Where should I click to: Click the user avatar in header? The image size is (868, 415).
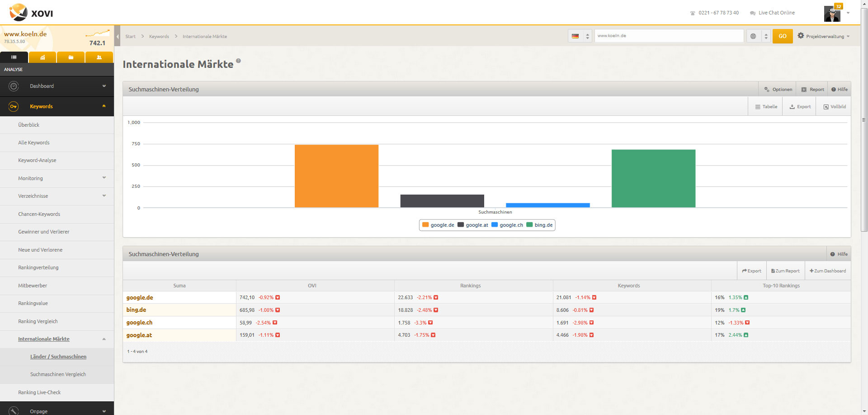click(x=832, y=14)
